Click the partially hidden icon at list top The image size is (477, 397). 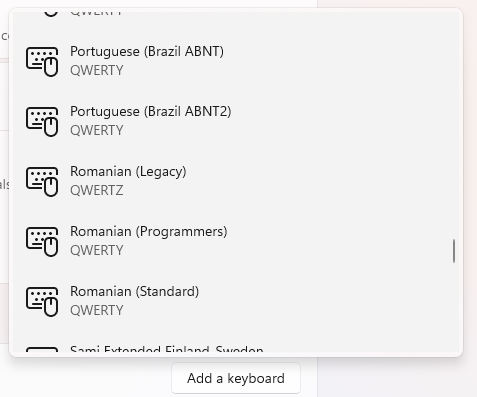[x=51, y=13]
